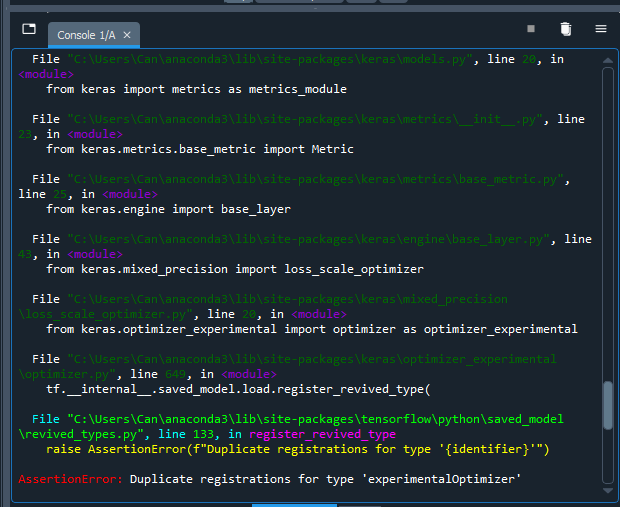
Task: Close the Console 1/A tab
Action: click(127, 35)
